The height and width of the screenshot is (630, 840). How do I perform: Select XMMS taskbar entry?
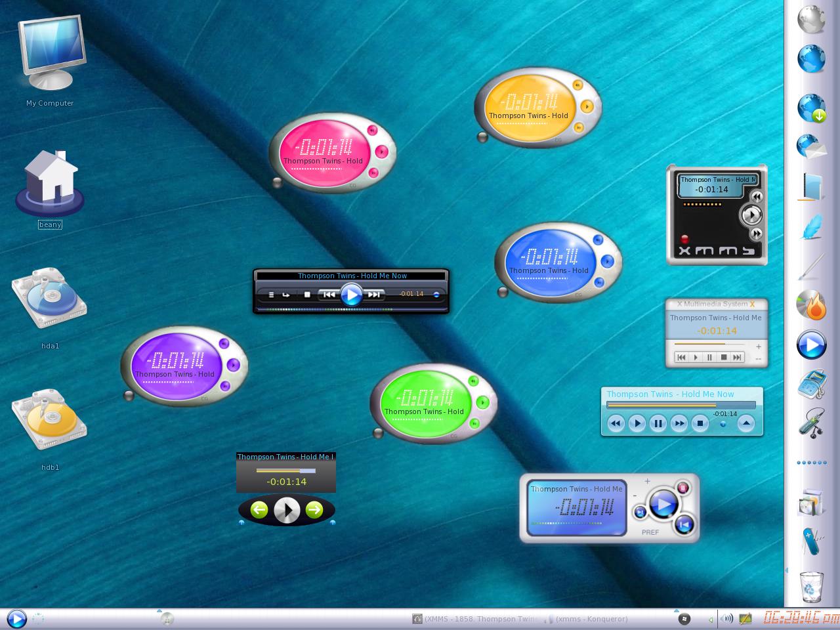click(474, 619)
